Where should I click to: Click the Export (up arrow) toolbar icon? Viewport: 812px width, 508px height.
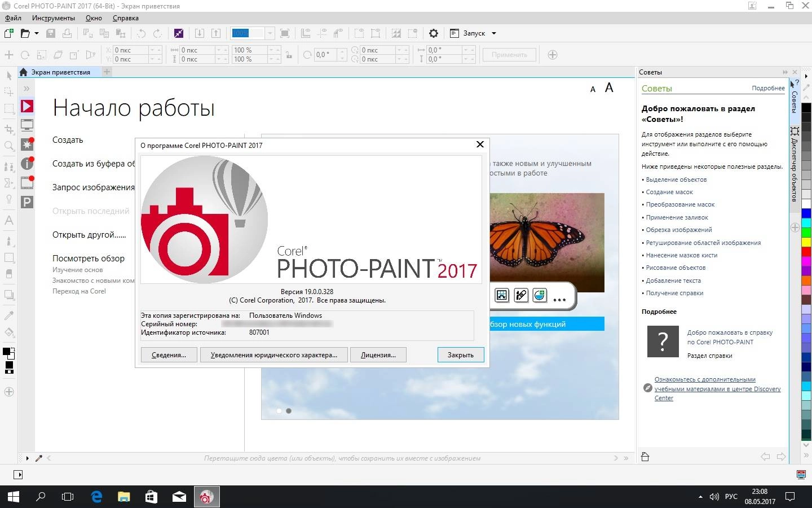216,33
